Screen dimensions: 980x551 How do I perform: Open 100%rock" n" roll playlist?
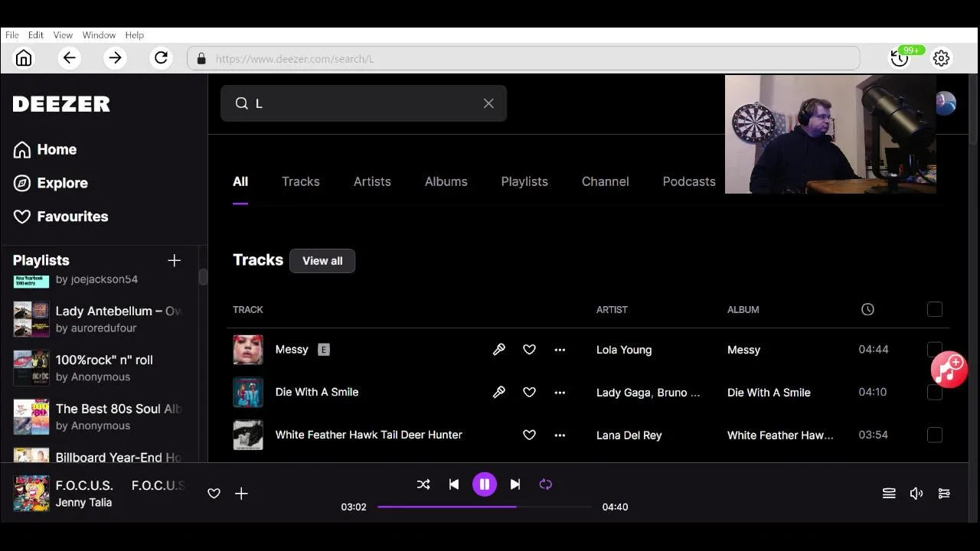[x=98, y=368]
